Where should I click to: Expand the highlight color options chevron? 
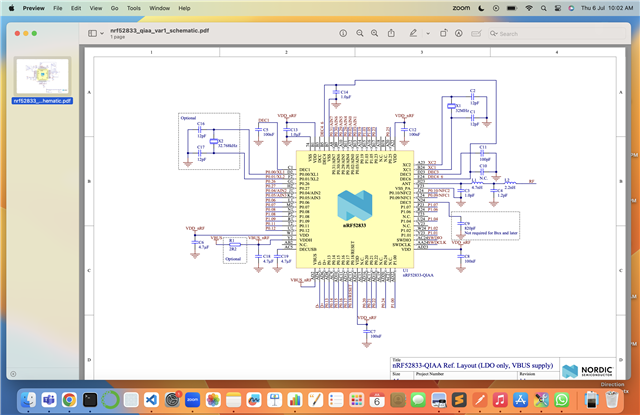428,33
